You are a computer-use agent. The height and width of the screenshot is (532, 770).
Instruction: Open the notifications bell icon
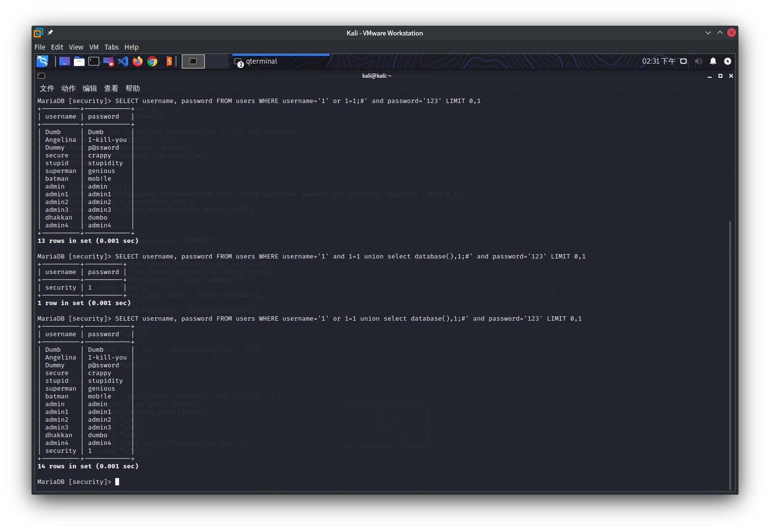pyautogui.click(x=713, y=61)
